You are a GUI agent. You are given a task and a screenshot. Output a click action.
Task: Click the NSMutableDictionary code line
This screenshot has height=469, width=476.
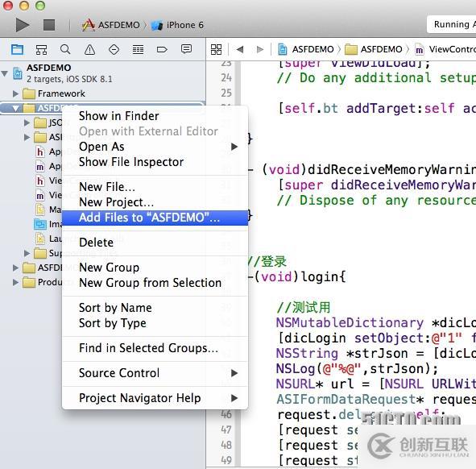[376, 323]
